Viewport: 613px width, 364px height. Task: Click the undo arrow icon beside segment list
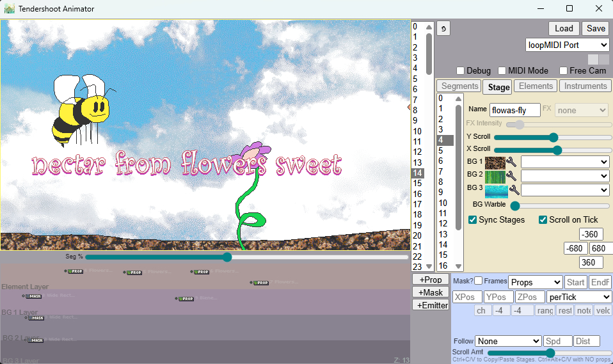coord(443,29)
